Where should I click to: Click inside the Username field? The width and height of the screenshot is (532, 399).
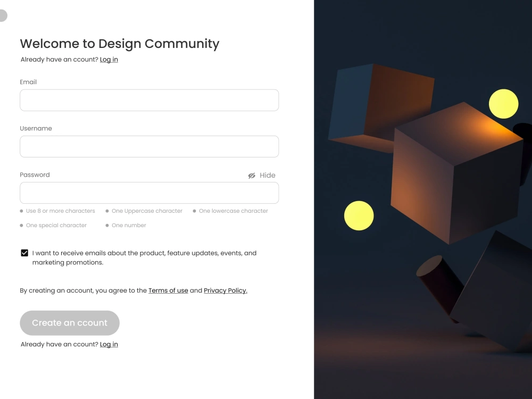(149, 146)
